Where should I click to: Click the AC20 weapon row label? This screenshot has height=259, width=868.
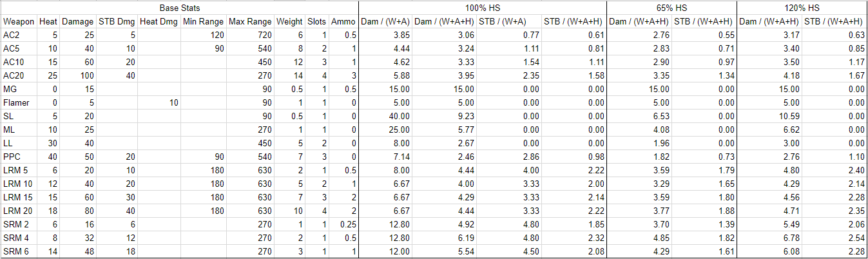(13, 75)
